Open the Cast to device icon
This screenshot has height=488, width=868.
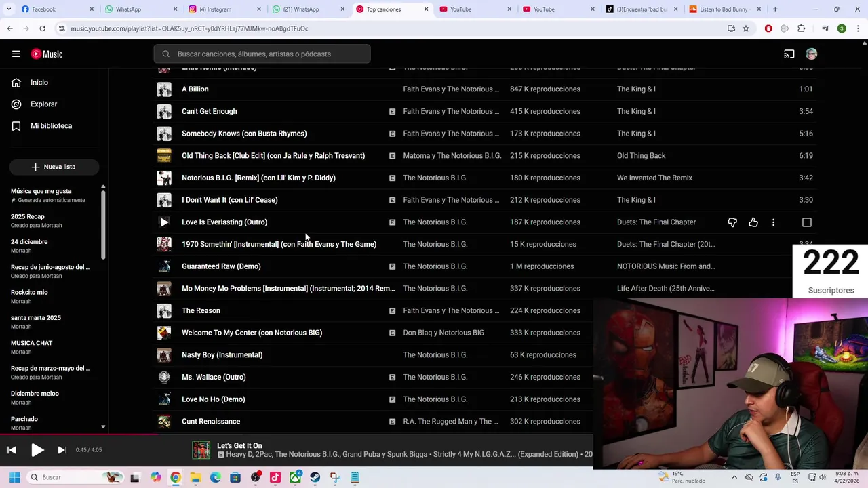[x=789, y=54]
